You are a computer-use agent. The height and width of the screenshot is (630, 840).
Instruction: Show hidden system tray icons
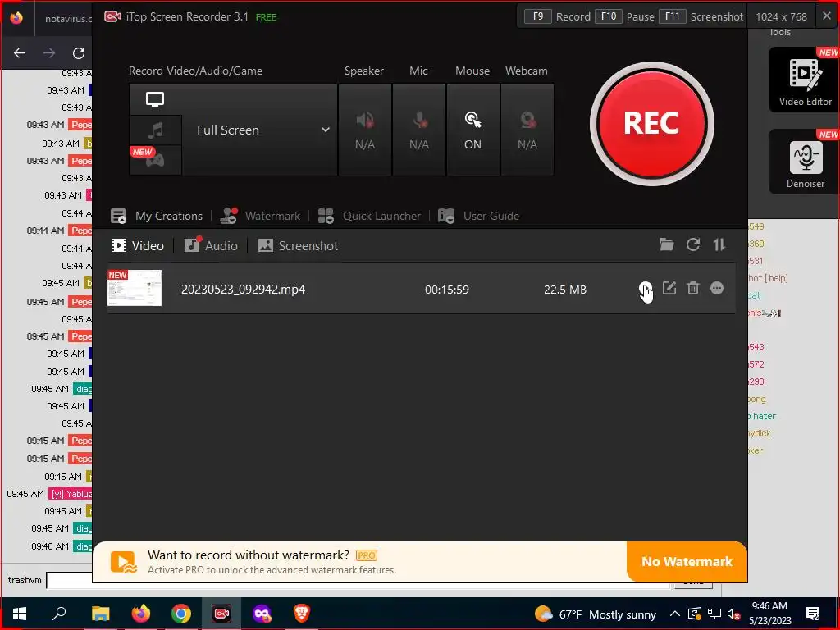click(675, 614)
